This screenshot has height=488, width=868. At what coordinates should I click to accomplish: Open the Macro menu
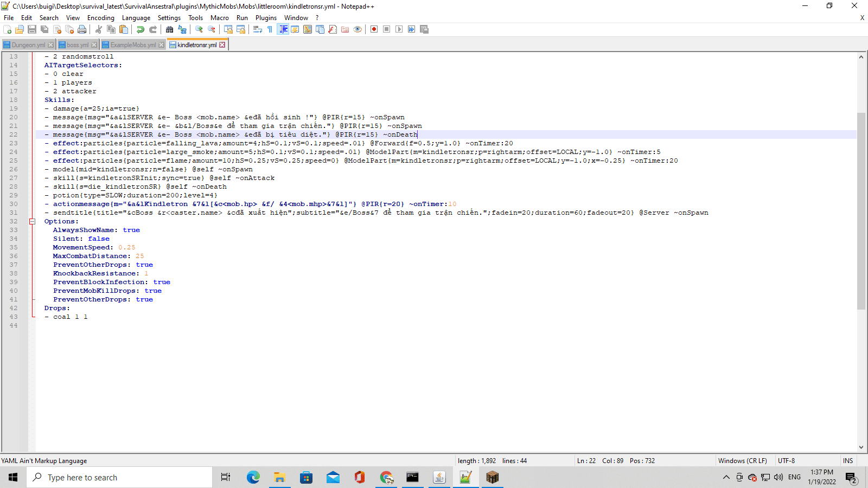(x=220, y=18)
